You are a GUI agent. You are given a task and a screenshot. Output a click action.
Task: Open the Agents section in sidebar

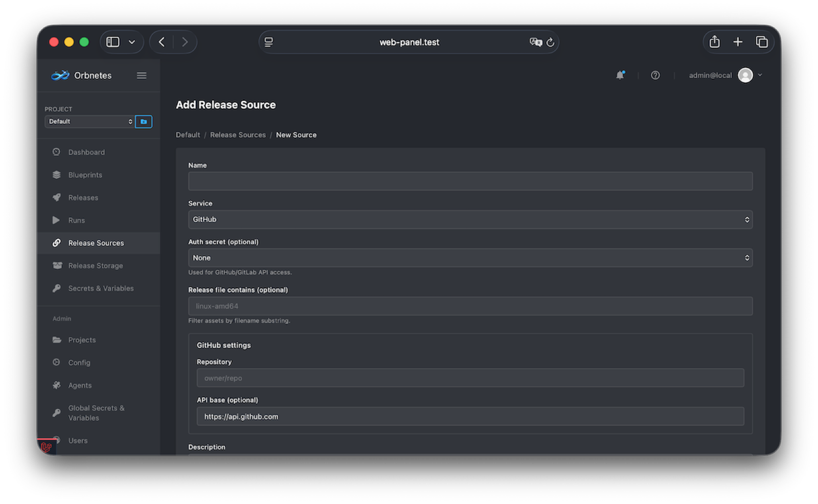coord(80,385)
